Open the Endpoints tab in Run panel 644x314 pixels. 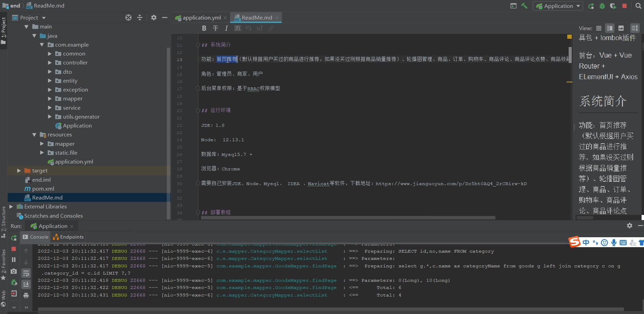click(69, 237)
